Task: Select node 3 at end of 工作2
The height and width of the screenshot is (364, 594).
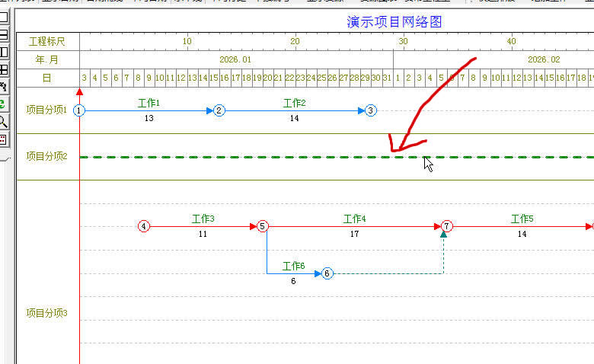Action: tap(370, 110)
